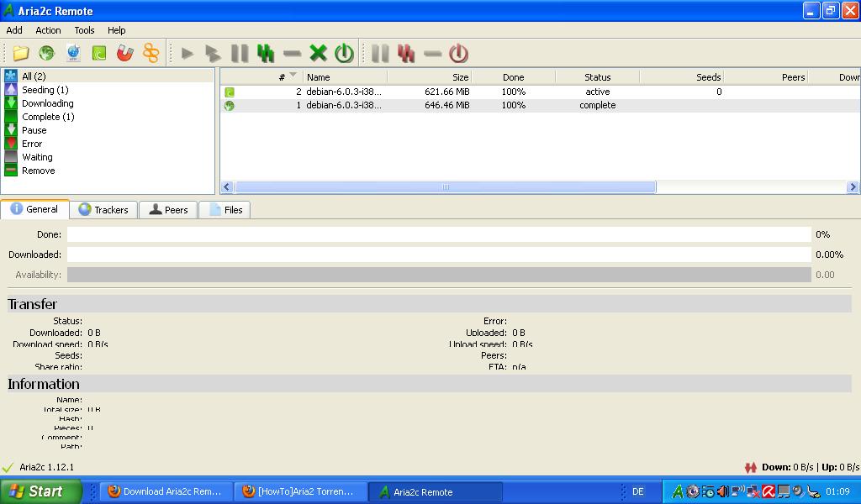Click the HTTP document toolbar icon
The width and height of the screenshot is (861, 504).
(73, 54)
